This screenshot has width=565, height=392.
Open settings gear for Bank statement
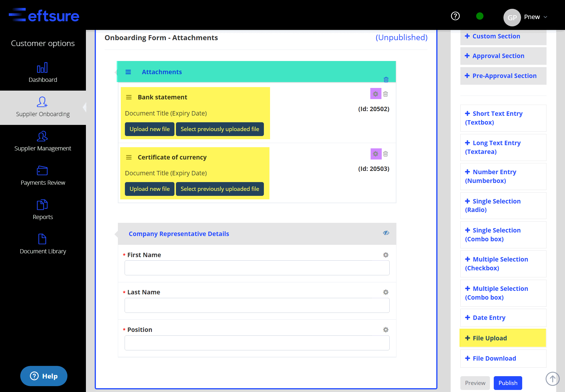click(376, 94)
